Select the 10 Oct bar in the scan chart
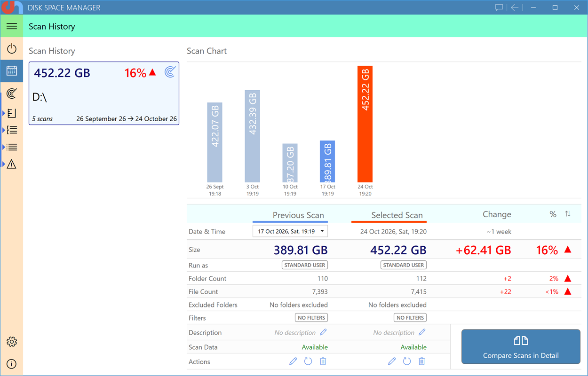The height and width of the screenshot is (376, 588). pyautogui.click(x=290, y=163)
